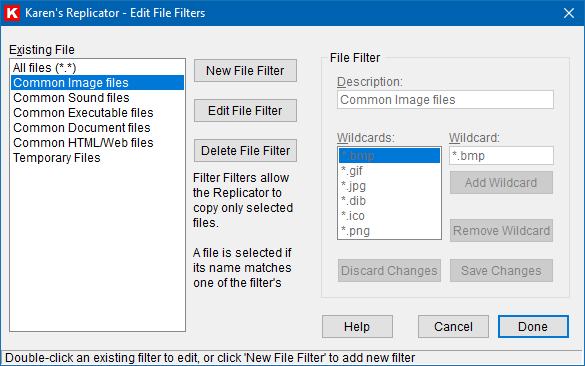
Task: Close the Edit File Filters dialog
Action: pyautogui.click(x=569, y=13)
